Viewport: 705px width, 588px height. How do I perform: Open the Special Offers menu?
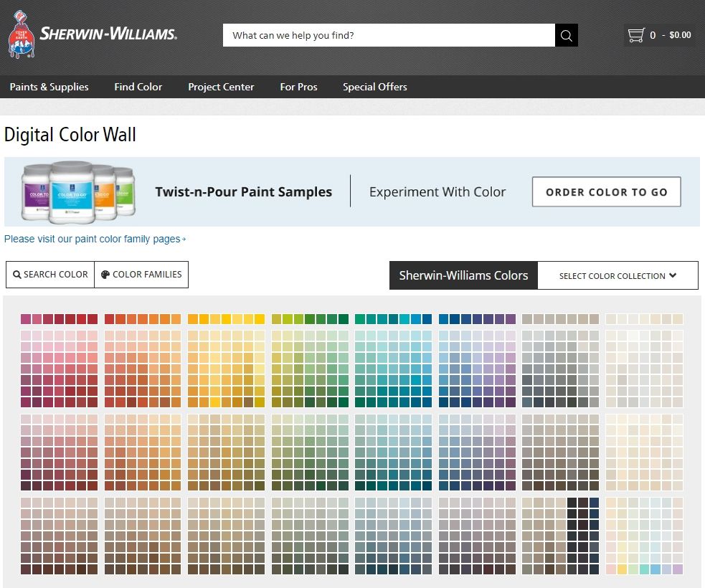[374, 87]
